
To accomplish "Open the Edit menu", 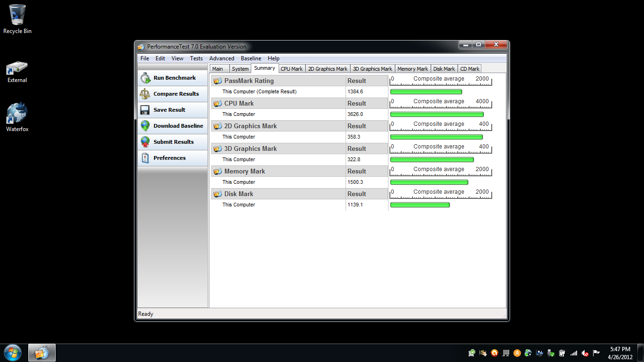I will tap(160, 58).
